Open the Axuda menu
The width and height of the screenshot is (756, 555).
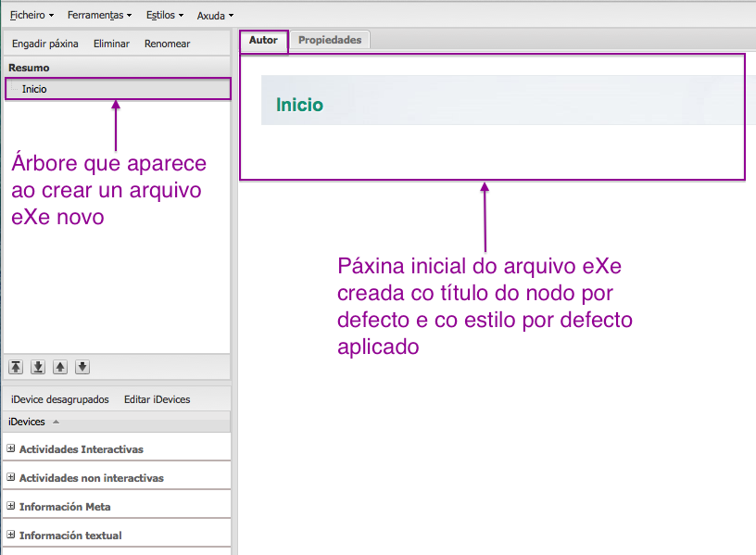[x=215, y=16]
